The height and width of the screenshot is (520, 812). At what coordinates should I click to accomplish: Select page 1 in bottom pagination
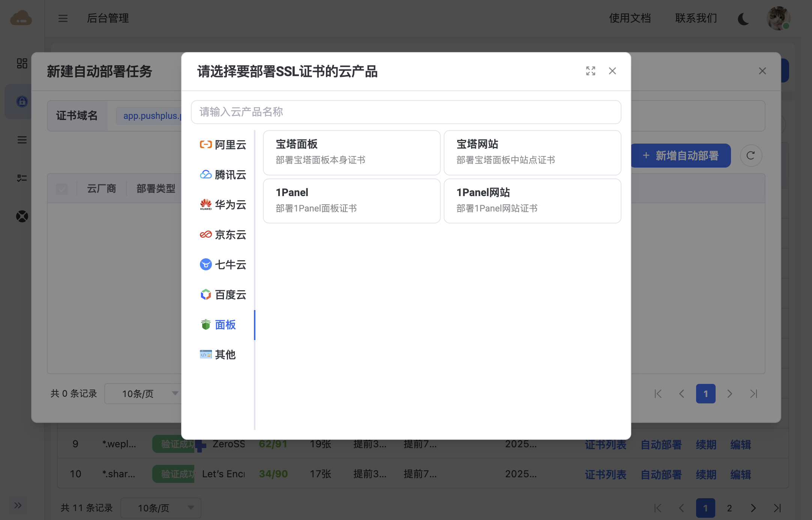pos(705,508)
